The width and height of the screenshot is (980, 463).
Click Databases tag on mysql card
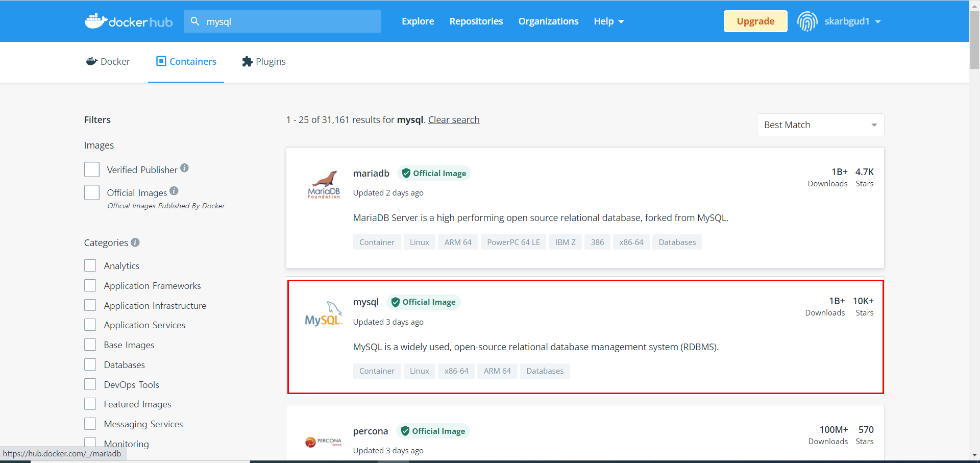(x=545, y=371)
